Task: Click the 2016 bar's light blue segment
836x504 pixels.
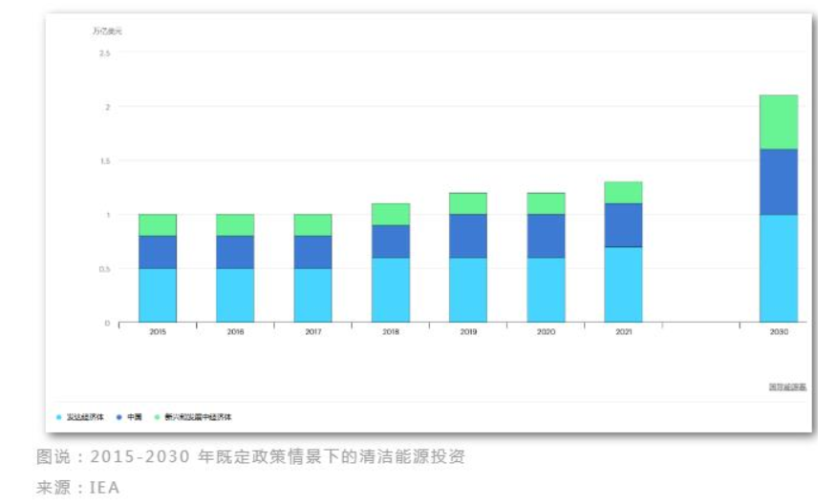Action: 235,295
